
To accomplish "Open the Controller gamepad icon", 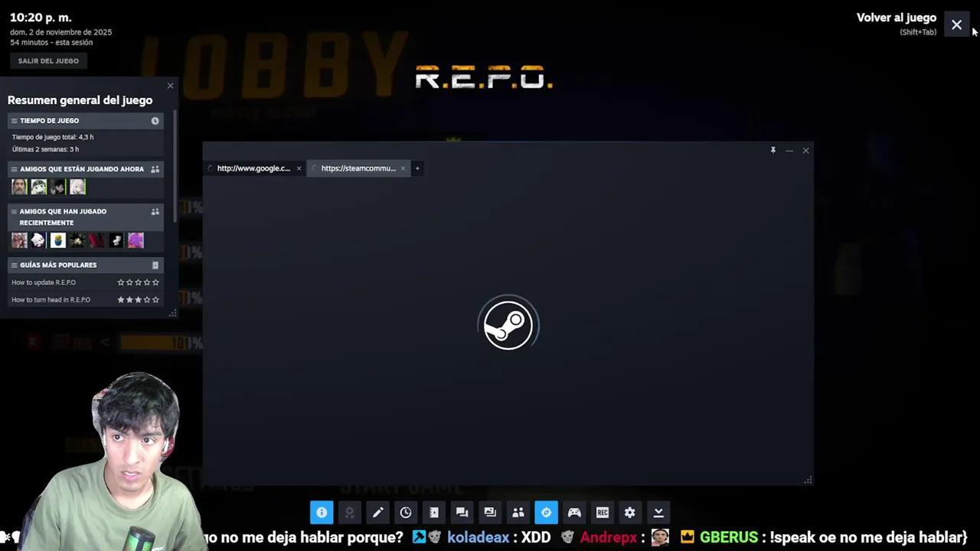I will pos(574,513).
